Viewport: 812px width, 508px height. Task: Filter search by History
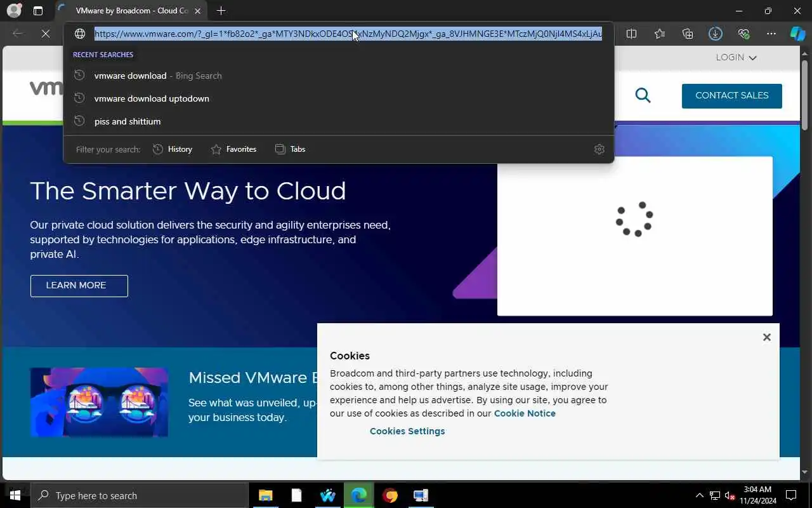point(173,149)
